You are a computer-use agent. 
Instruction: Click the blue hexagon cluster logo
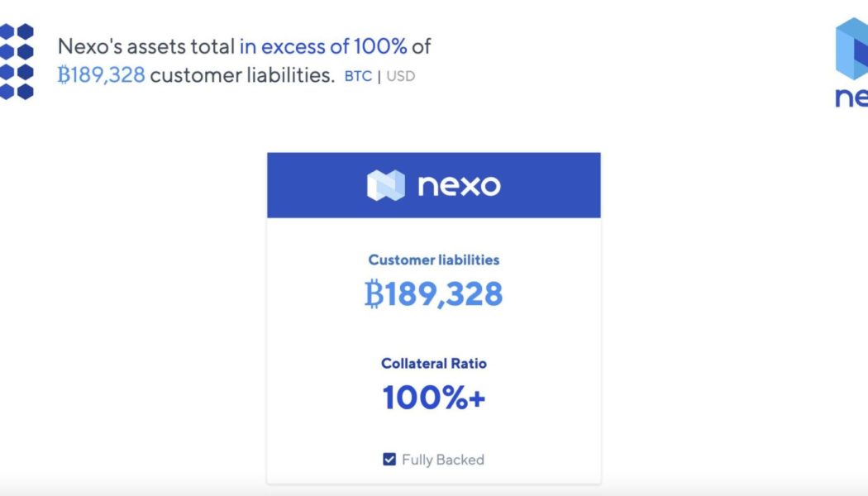point(17,61)
